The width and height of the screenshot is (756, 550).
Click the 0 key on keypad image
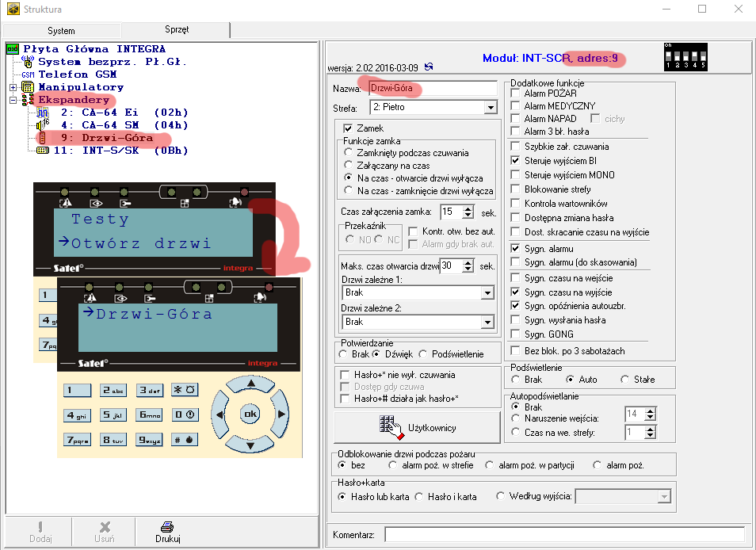pos(184,415)
